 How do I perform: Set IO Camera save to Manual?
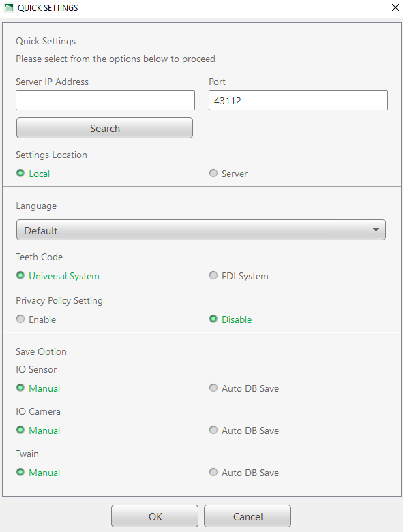click(38, 431)
